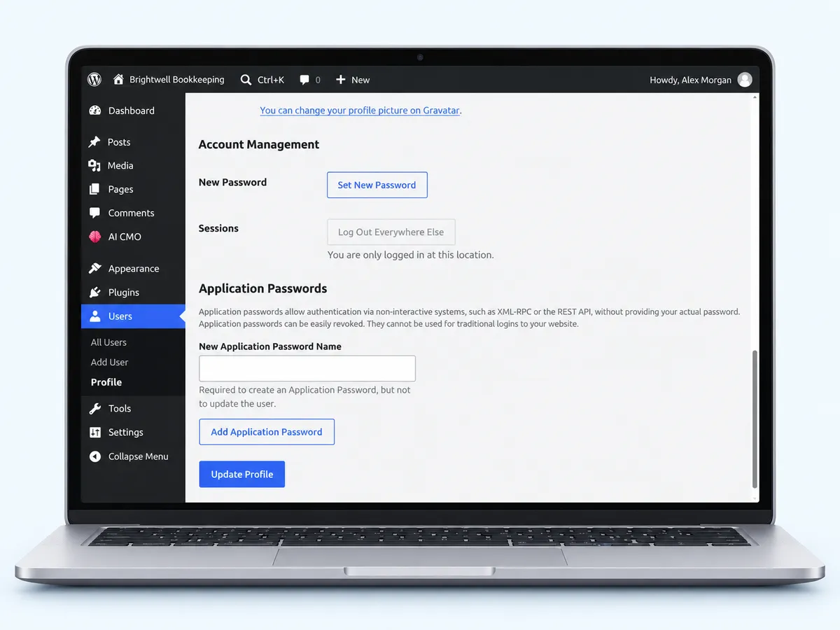Click Add Application Password button
Viewport: 840px width, 630px height.
click(267, 432)
